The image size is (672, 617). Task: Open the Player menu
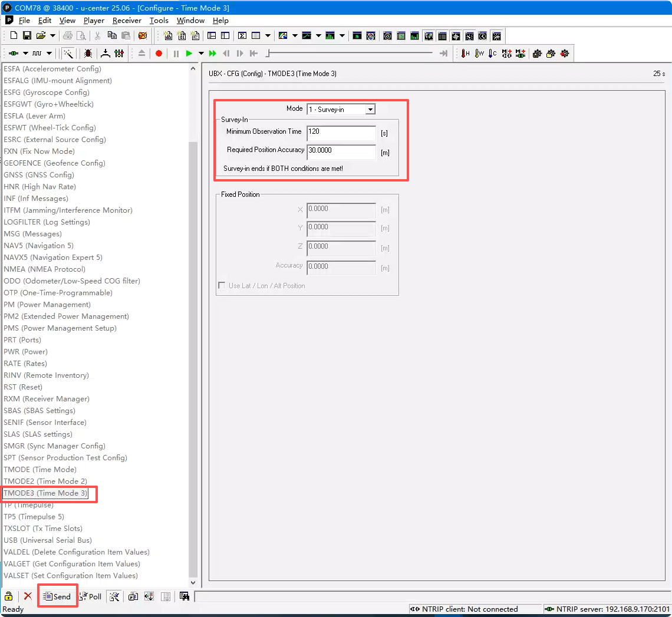(94, 20)
